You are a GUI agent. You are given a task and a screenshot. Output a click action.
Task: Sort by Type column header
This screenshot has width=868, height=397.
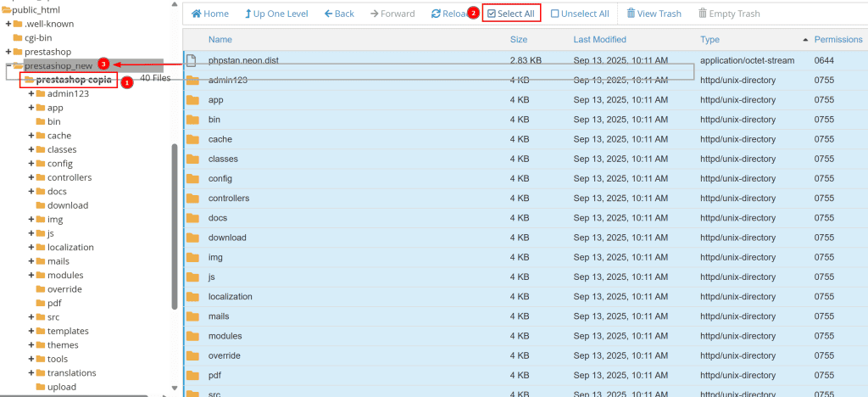709,40
